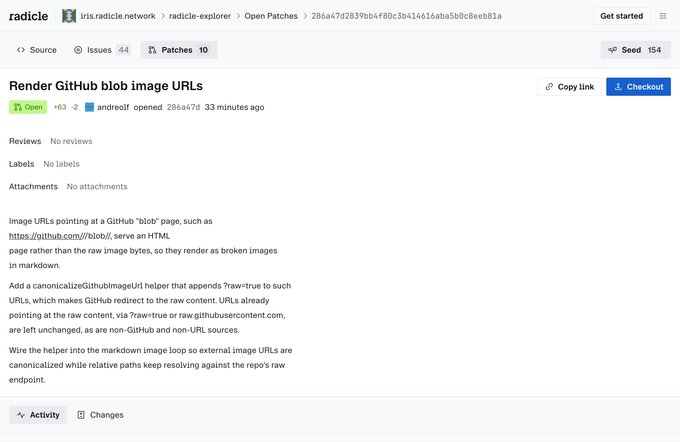680x442 pixels.
Task: Click the -2 deletions count
Action: (x=75, y=107)
